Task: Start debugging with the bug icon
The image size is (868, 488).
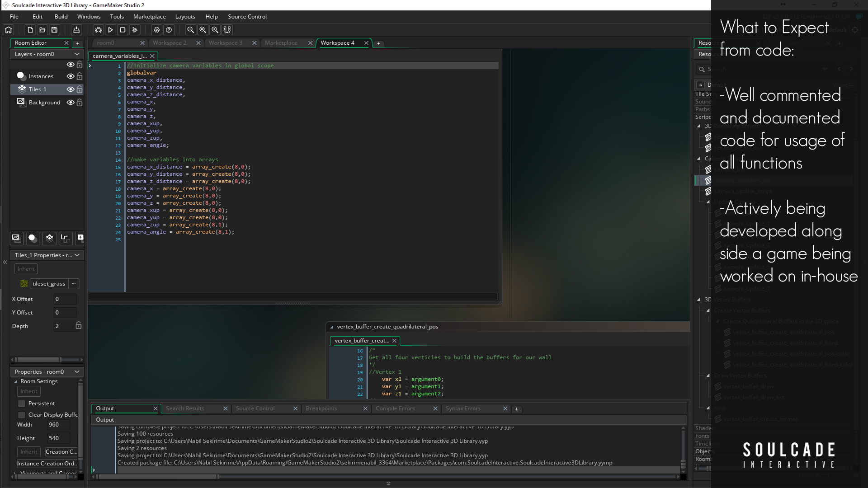Action: (98, 30)
